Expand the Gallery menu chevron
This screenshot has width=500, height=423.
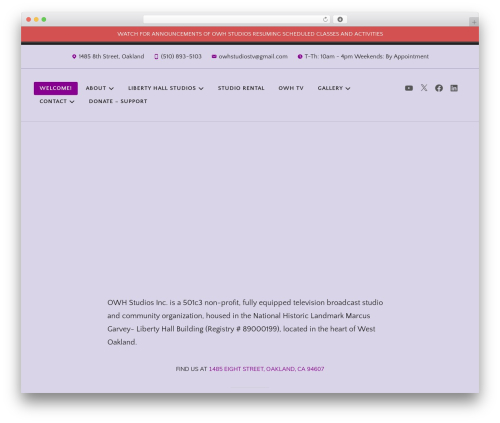[x=348, y=88]
